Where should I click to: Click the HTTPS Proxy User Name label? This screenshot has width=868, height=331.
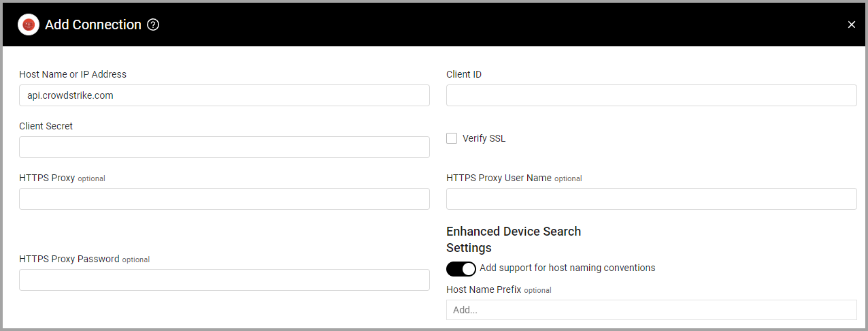pos(499,178)
